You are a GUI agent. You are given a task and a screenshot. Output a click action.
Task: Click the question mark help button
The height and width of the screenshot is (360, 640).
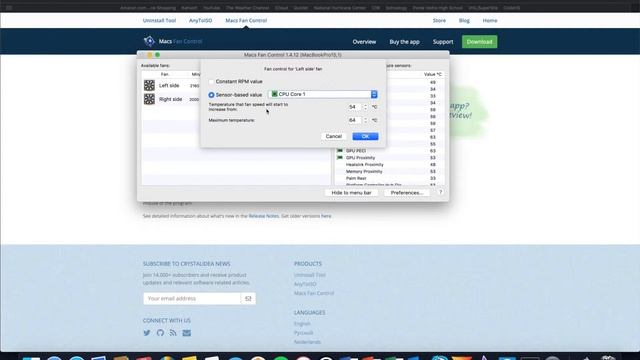click(x=440, y=192)
